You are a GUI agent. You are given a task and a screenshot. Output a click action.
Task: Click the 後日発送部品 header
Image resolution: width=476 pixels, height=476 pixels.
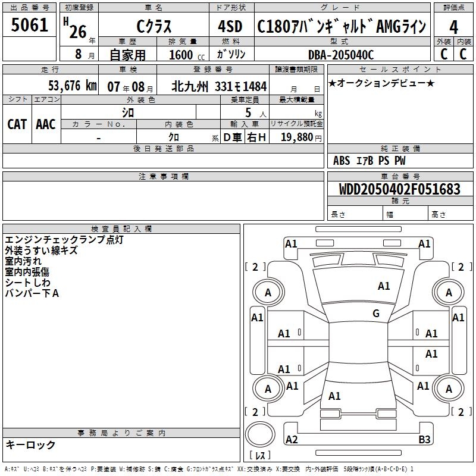(163, 148)
